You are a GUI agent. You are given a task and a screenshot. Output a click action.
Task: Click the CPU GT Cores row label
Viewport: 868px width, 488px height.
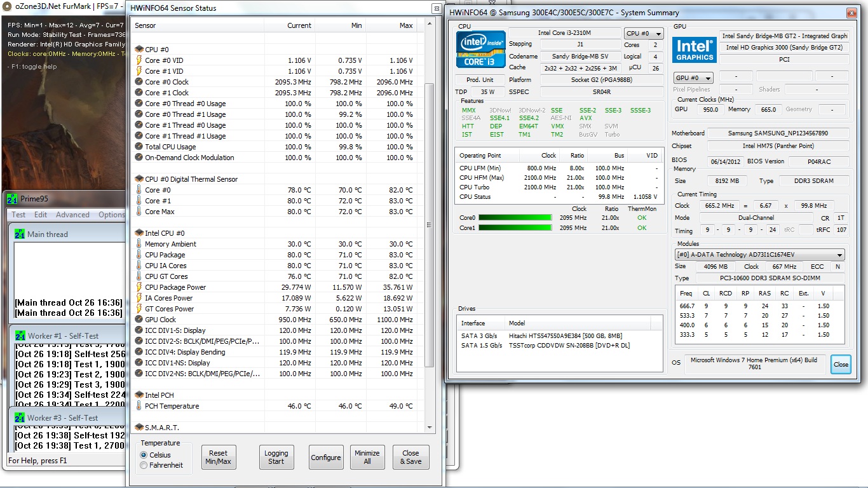pos(166,276)
